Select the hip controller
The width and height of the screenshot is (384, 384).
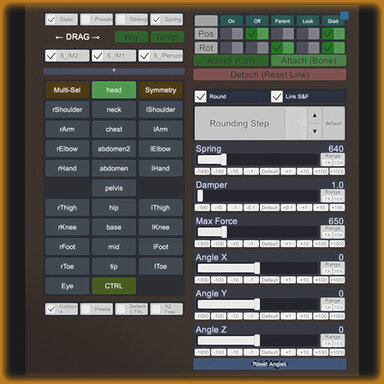click(x=114, y=208)
